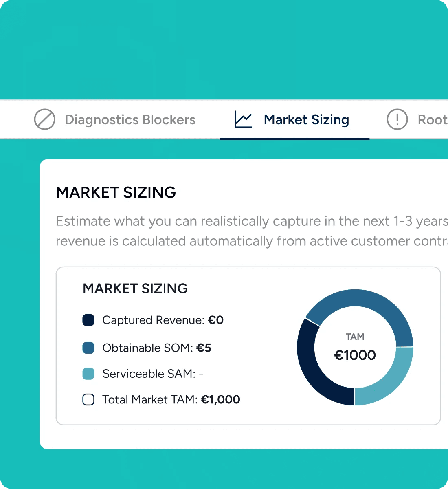Click the Serviceable SAM light teal swatch
This screenshot has width=448, height=489.
(x=88, y=374)
